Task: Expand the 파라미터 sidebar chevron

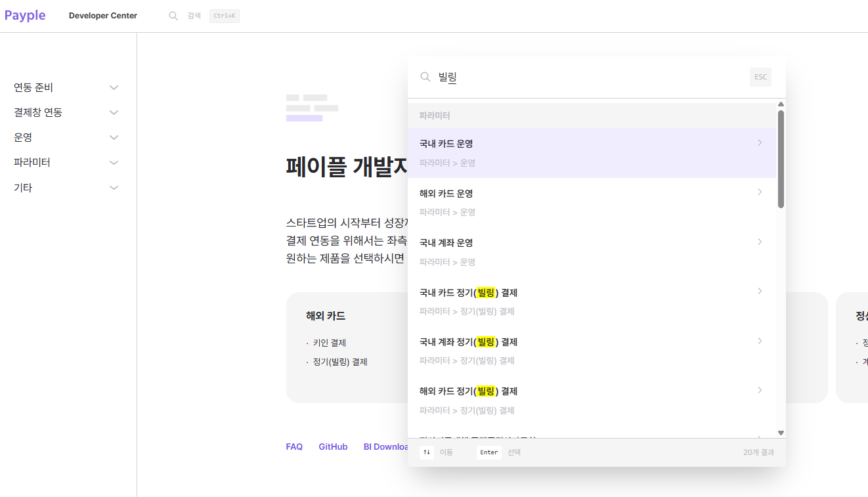Action: (x=114, y=162)
